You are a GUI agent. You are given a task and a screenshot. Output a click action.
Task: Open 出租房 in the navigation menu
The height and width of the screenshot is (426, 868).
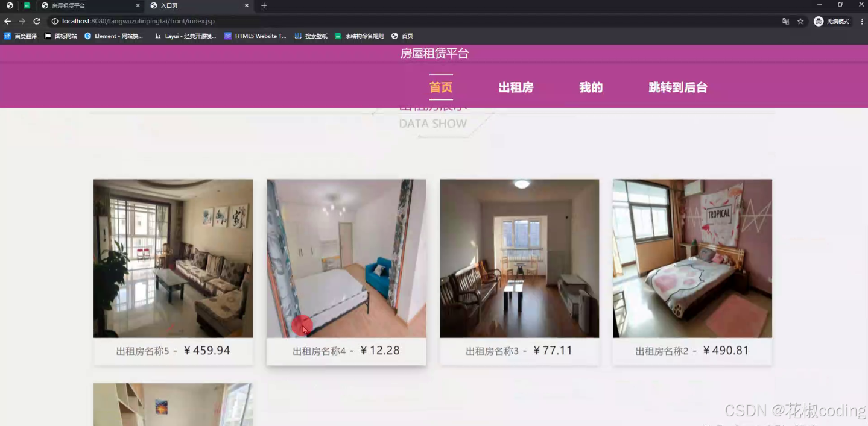(516, 87)
